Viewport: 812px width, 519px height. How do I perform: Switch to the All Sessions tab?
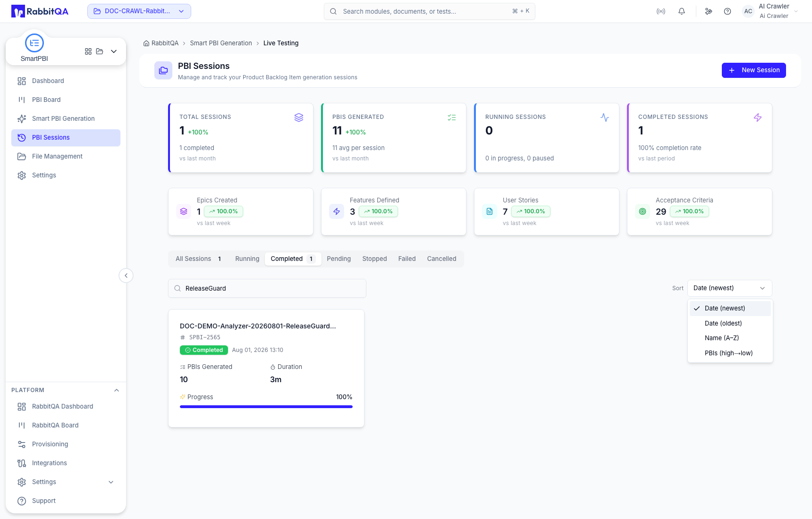[x=199, y=259]
